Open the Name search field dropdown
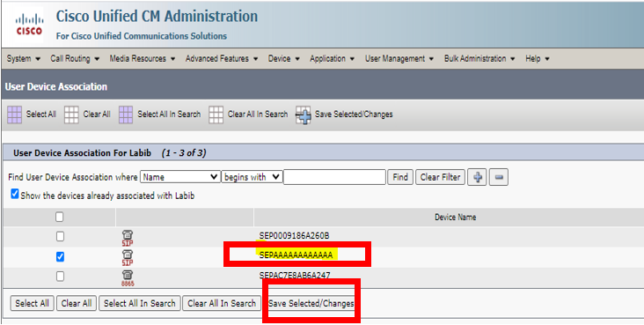The height and width of the screenshot is (325, 644). (x=179, y=177)
